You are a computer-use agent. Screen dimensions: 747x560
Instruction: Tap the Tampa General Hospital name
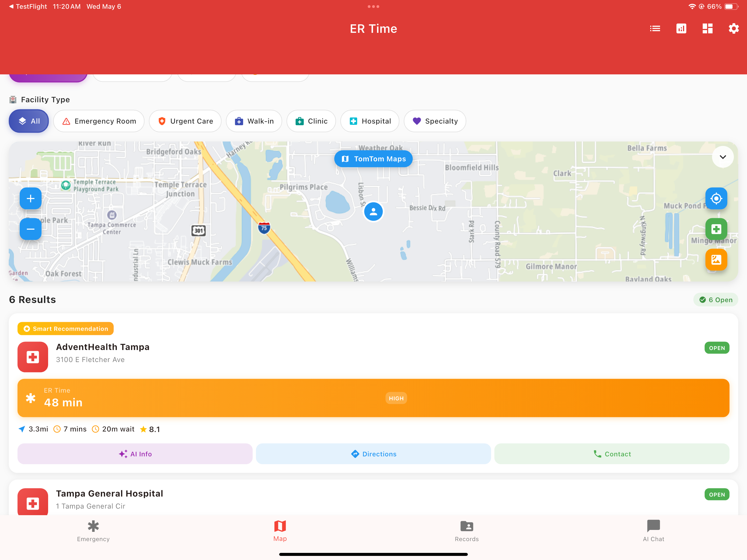(x=109, y=494)
